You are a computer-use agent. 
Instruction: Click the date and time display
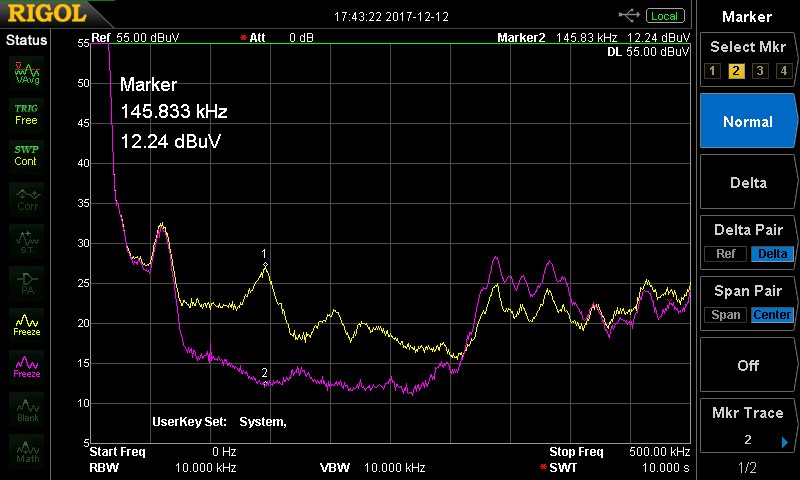pyautogui.click(x=391, y=17)
